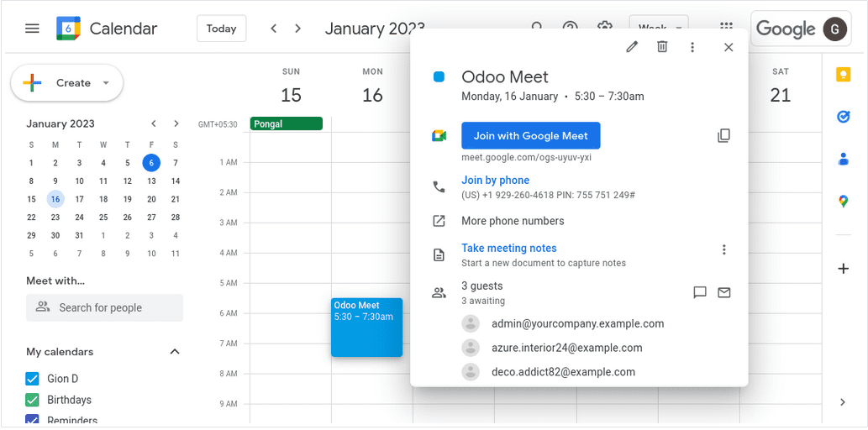This screenshot has width=868, height=430.
Task: Open event options three-dot menu
Action: tap(692, 47)
